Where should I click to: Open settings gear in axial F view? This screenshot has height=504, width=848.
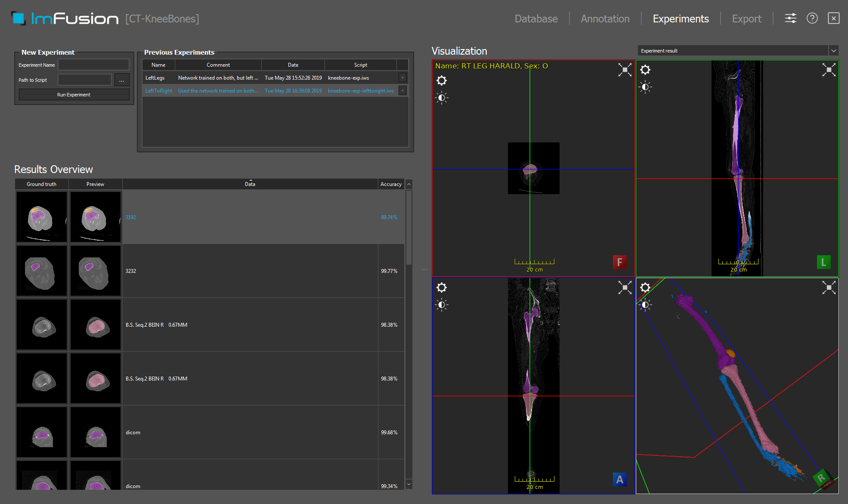tap(442, 80)
